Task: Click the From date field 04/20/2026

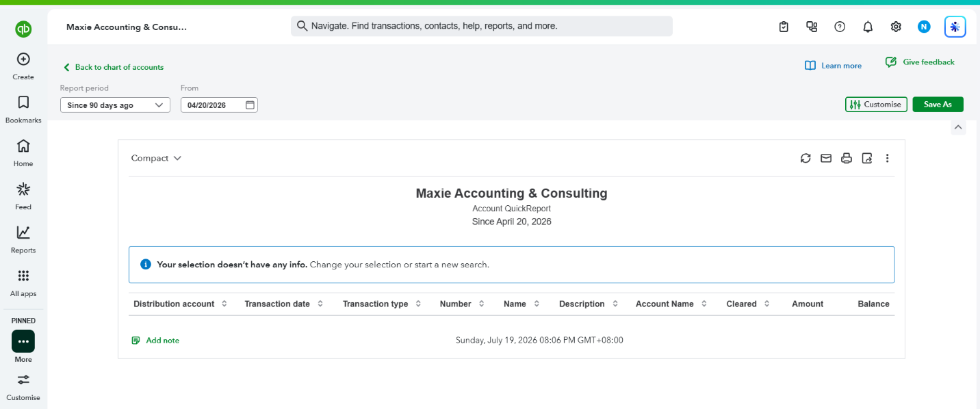Action: tap(219, 105)
